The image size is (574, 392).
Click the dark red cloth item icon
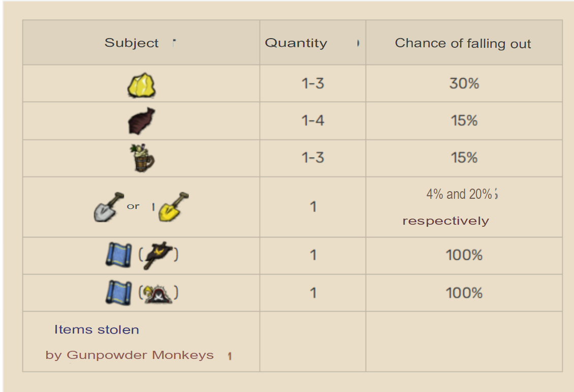[x=141, y=121]
